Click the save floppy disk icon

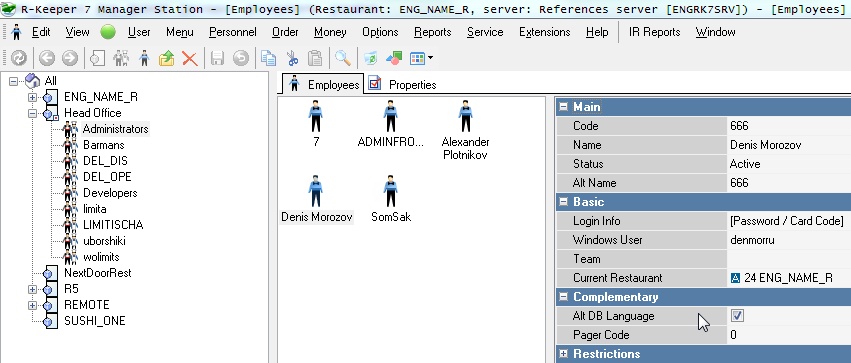217,58
